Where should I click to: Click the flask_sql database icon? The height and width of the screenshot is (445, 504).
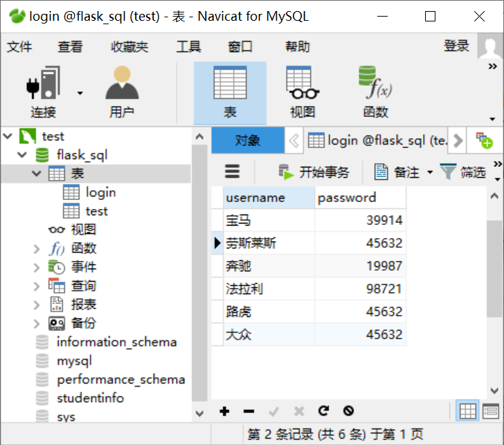pyautogui.click(x=42, y=155)
